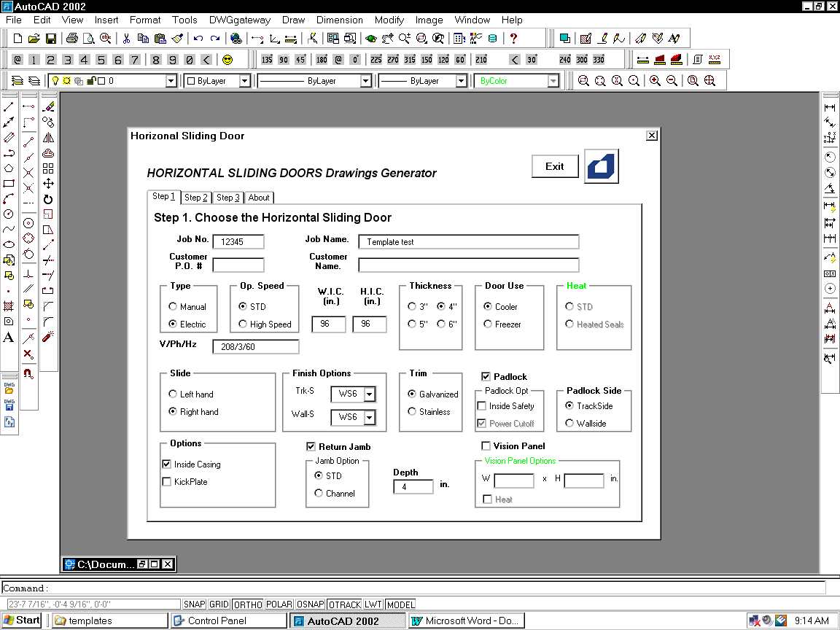The width and height of the screenshot is (840, 630).
Task: Toggle ORTHO mode in status bar
Action: (x=247, y=604)
